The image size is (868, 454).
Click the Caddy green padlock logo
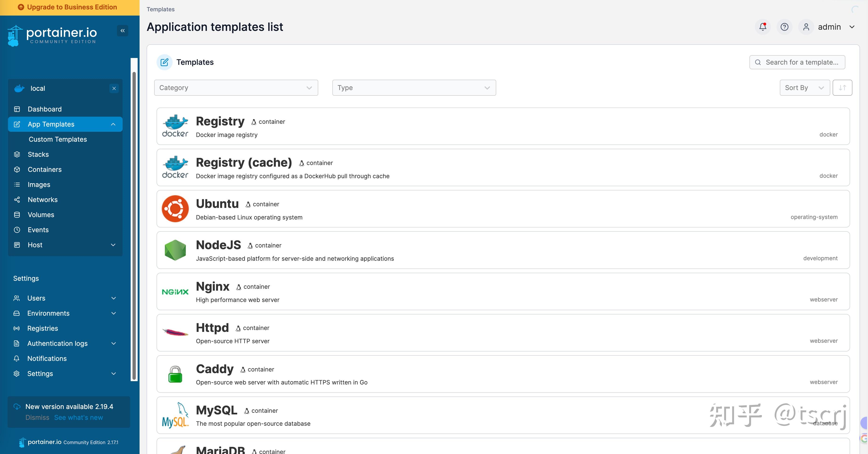[x=175, y=374]
